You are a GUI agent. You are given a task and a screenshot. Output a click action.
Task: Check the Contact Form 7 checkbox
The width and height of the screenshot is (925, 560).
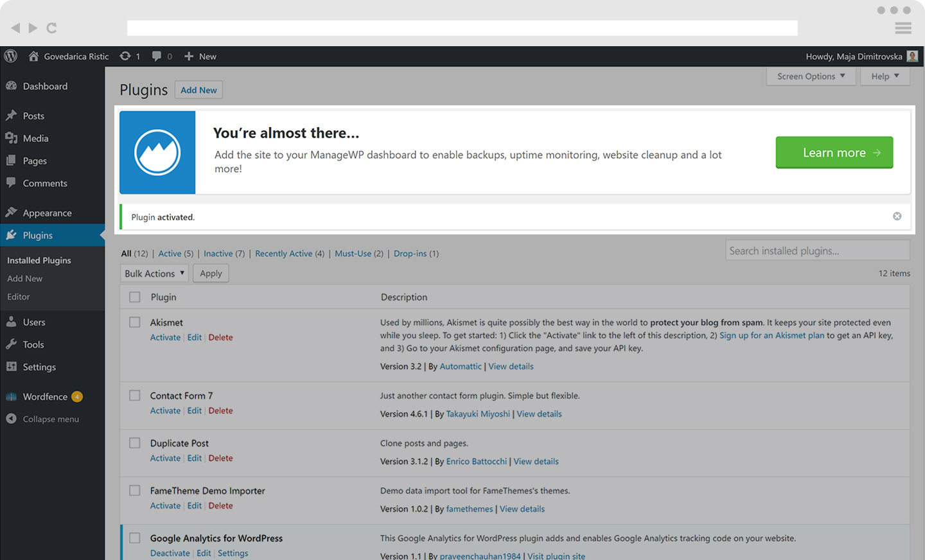[134, 395]
